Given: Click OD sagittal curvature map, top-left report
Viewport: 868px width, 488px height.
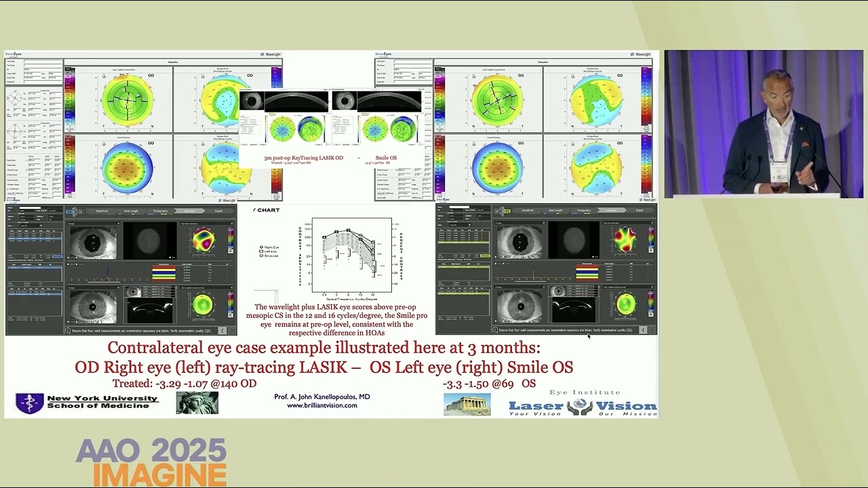Looking at the screenshot, I should coord(127,100).
